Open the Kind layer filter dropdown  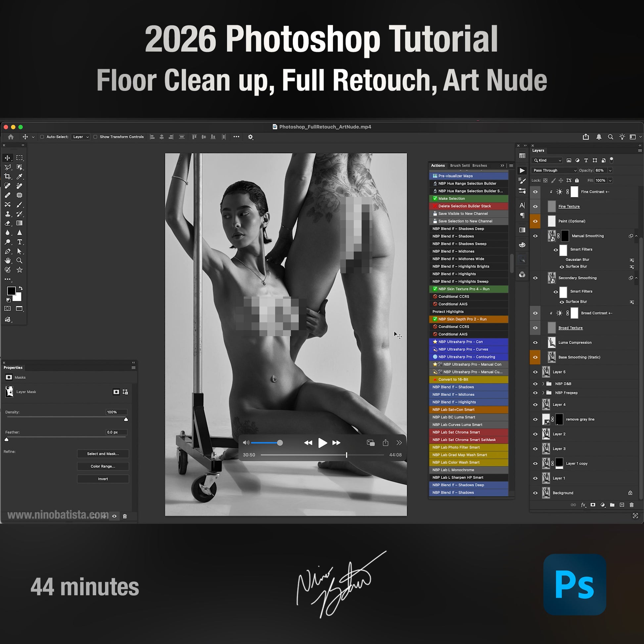[548, 160]
